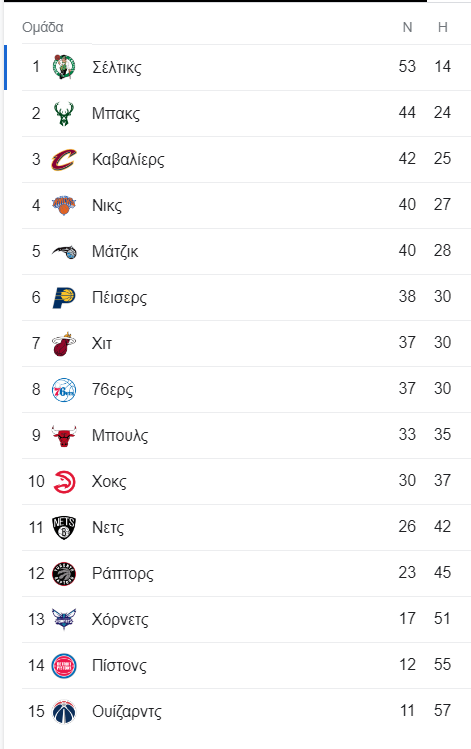The image size is (471, 749).
Task: Open the Μπακς team link
Action: point(116,113)
